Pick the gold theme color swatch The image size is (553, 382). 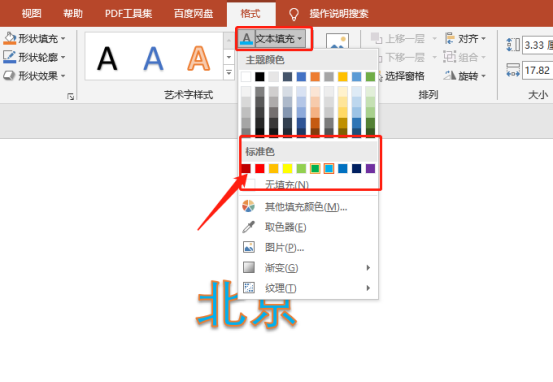342,76
